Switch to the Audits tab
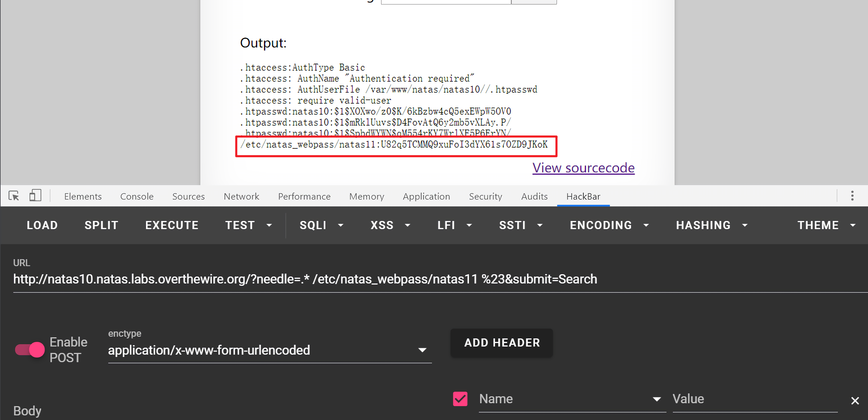Image resolution: width=868 pixels, height=420 pixels. (x=534, y=196)
